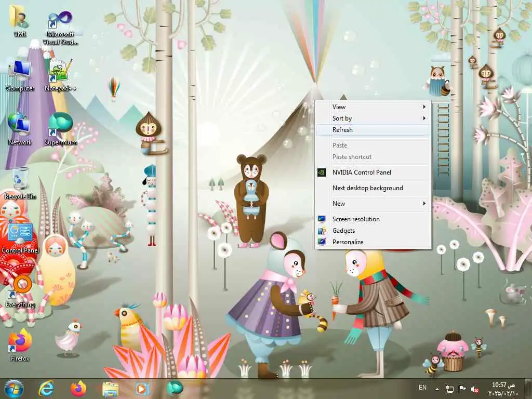The width and height of the screenshot is (532, 399).
Task: Select the Everything search shortcut
Action: pyautogui.click(x=20, y=292)
